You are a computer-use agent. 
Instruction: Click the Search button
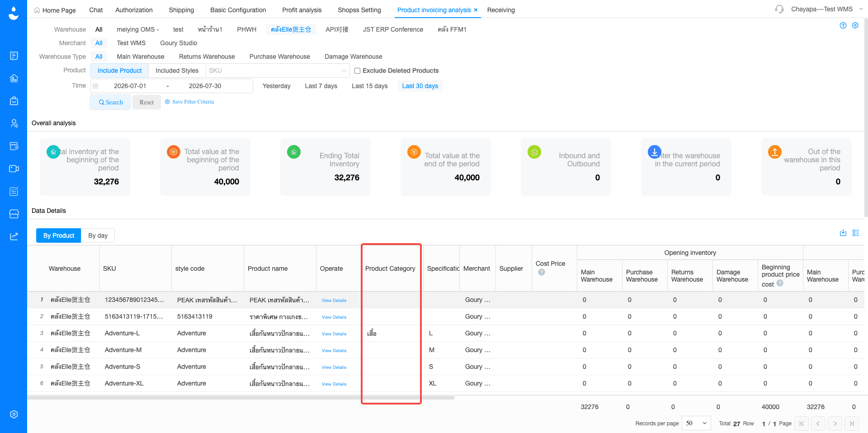[x=111, y=102]
